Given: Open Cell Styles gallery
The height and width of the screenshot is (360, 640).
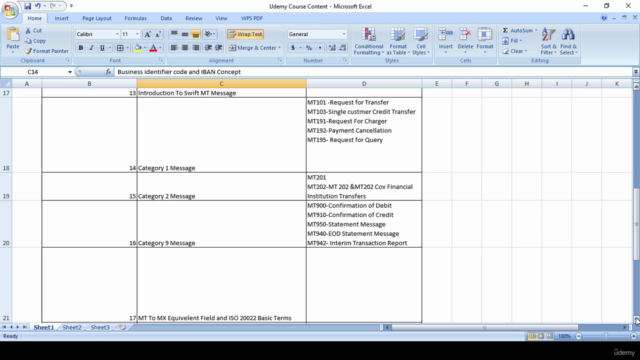Looking at the screenshot, I should pyautogui.click(x=421, y=41).
